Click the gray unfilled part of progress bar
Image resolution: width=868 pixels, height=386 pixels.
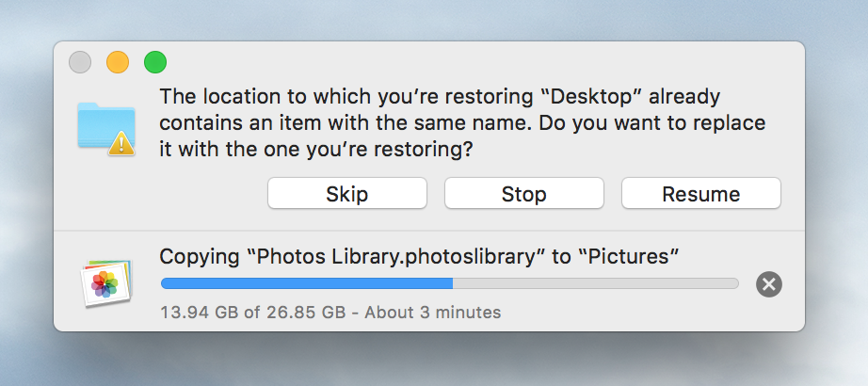(595, 283)
